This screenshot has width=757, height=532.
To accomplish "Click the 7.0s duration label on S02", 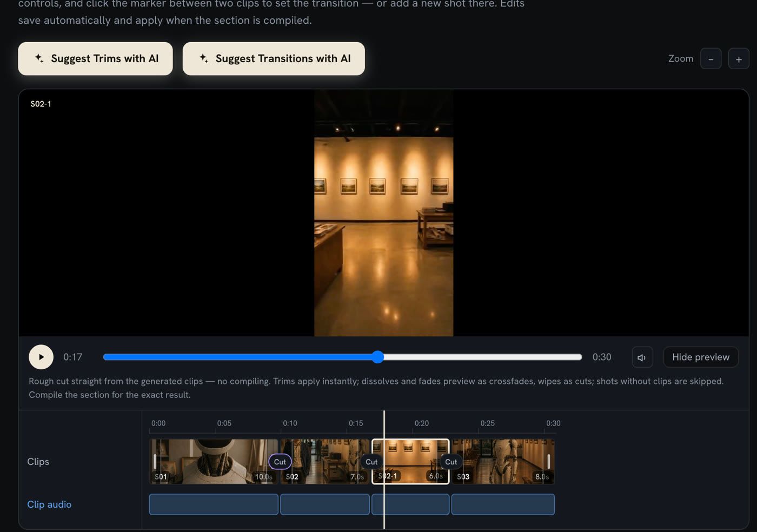I will 357,476.
